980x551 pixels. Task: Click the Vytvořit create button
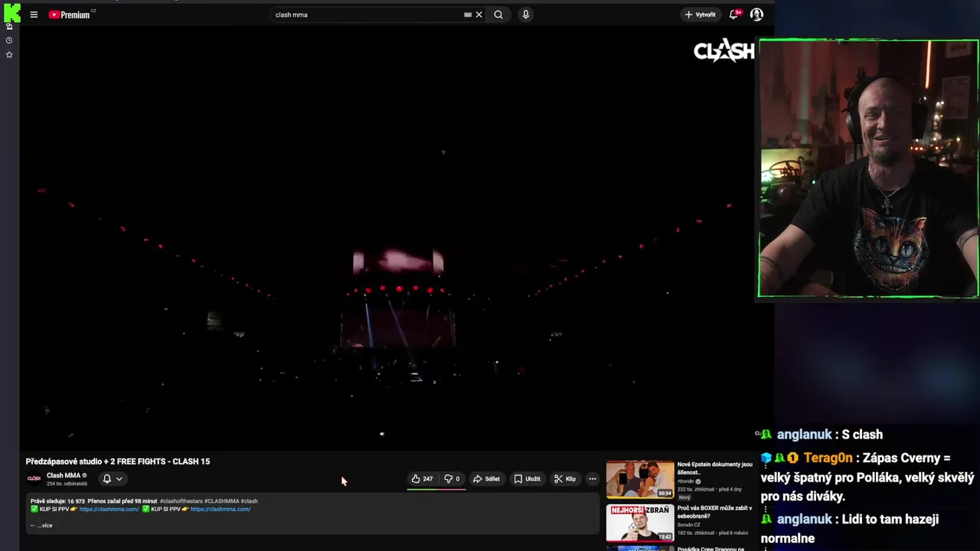[700, 15]
